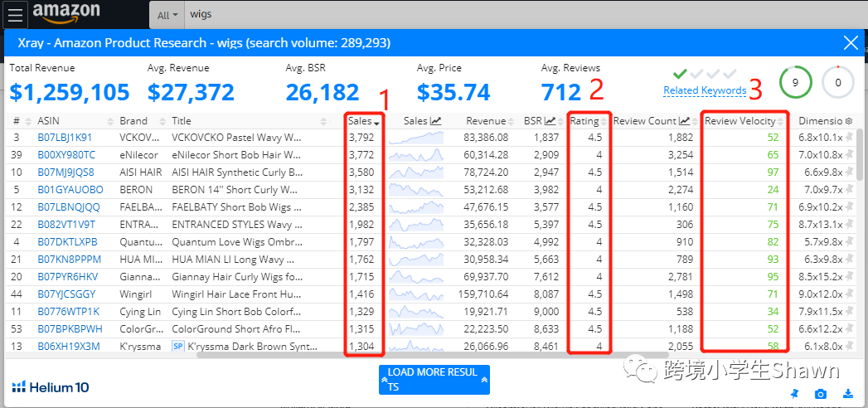Open ASIN B00XY980TC link

click(66, 154)
